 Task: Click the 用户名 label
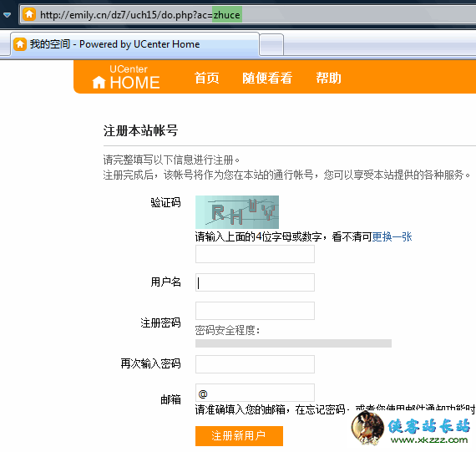(165, 282)
